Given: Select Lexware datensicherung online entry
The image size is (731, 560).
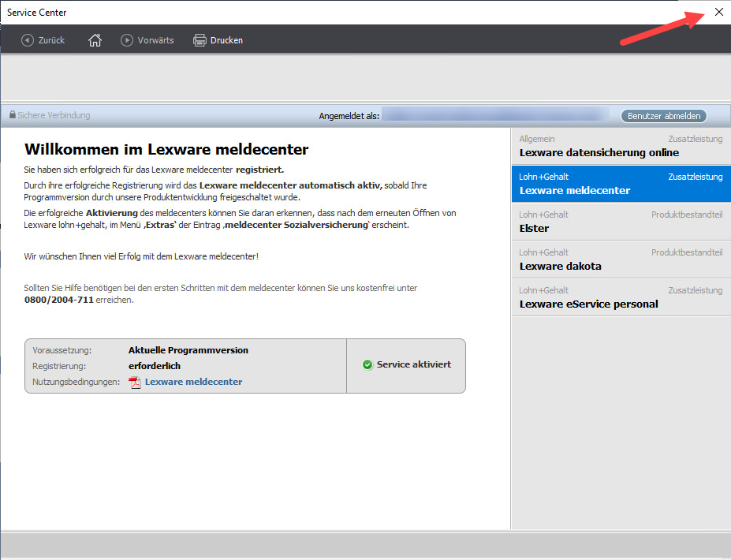Looking at the screenshot, I should (x=621, y=146).
